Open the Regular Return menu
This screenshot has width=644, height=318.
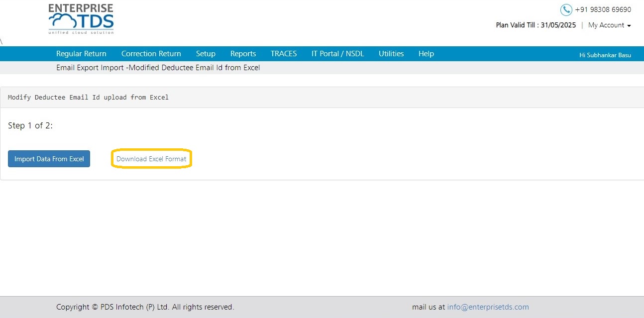pos(81,54)
